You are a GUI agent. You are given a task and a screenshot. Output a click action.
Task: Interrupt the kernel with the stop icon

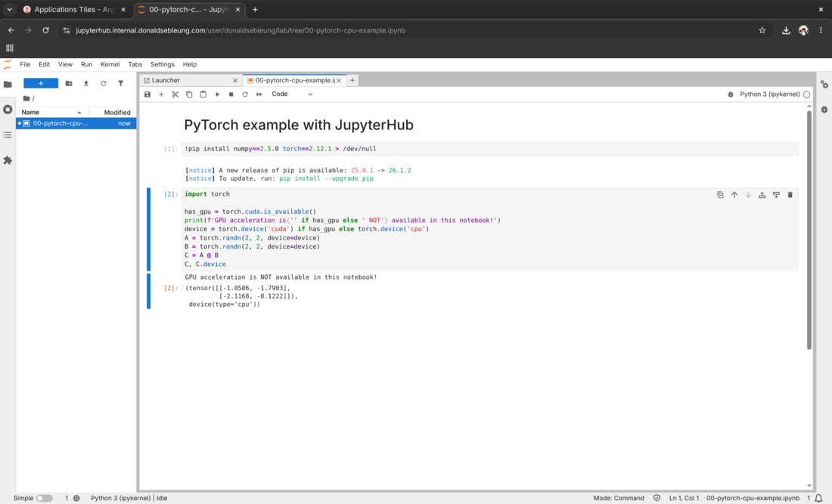pos(231,94)
